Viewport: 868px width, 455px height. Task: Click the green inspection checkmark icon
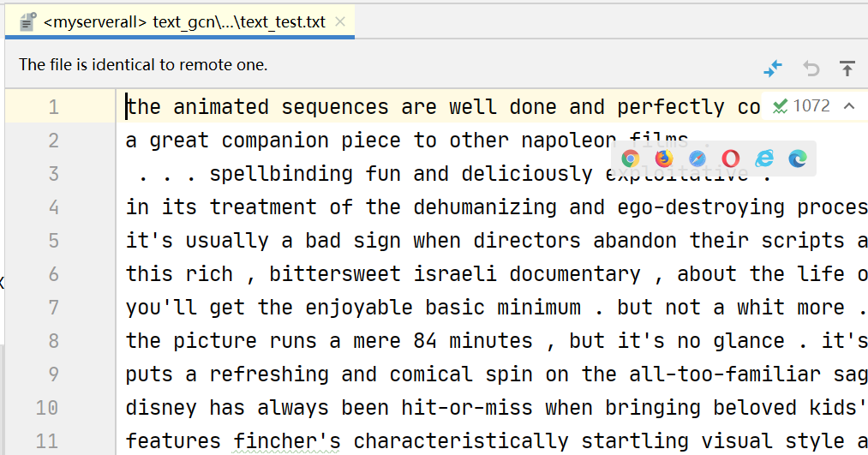click(780, 106)
